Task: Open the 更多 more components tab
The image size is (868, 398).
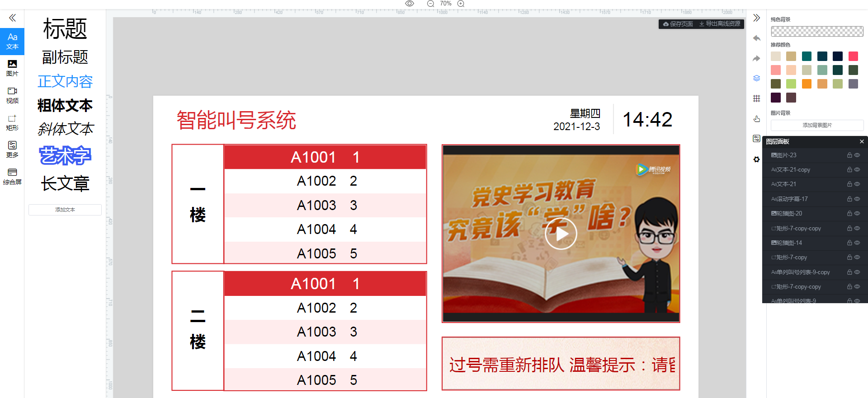Action: coord(12,150)
